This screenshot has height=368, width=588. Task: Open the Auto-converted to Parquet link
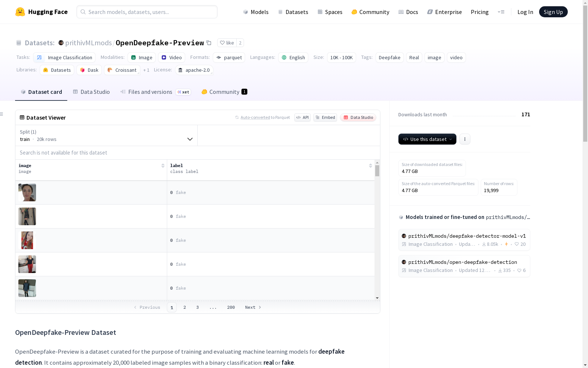coord(262,117)
